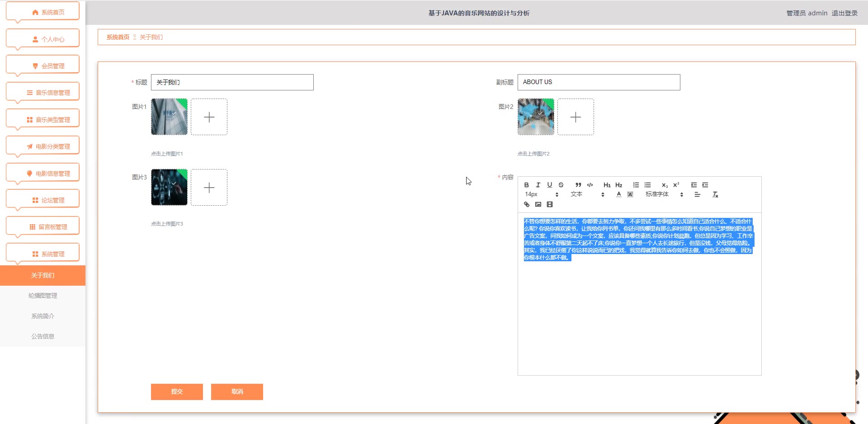Viewport: 868px width, 424px height.
Task: Open 系统首页 in the sidebar
Action: [43, 12]
